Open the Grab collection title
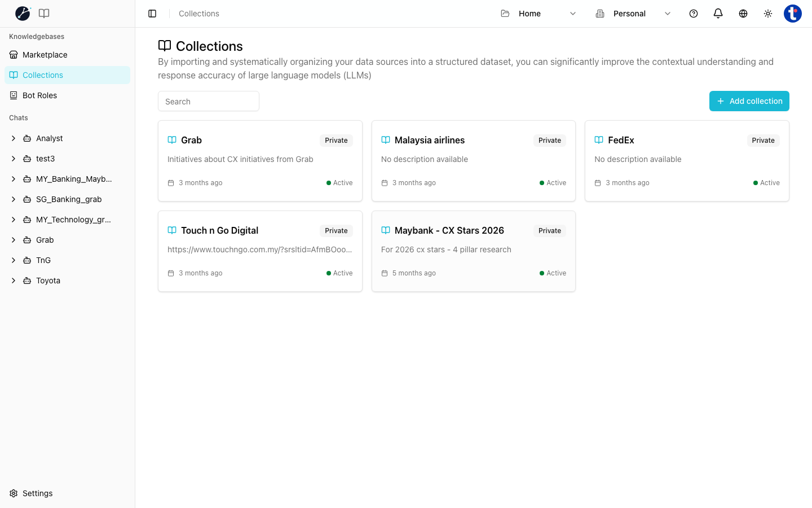The height and width of the screenshot is (508, 812). click(x=191, y=140)
